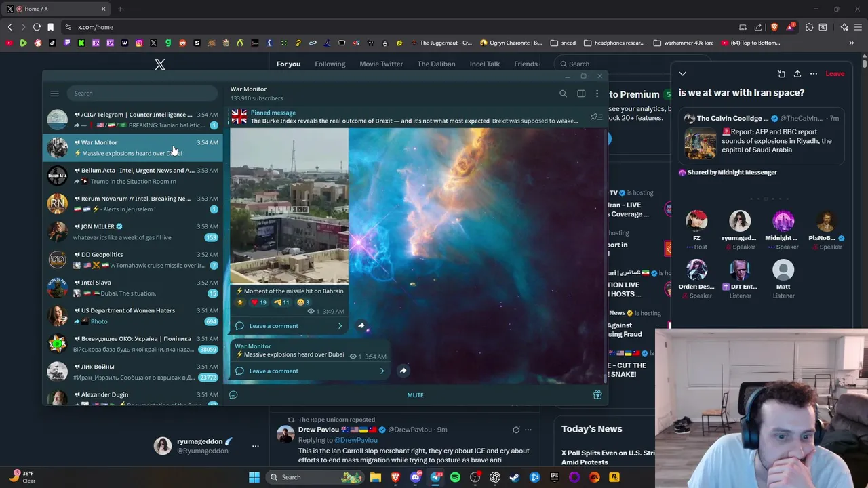Open X Poll Splits Even news story
Viewport: 868px width, 488px height.
tap(608, 457)
